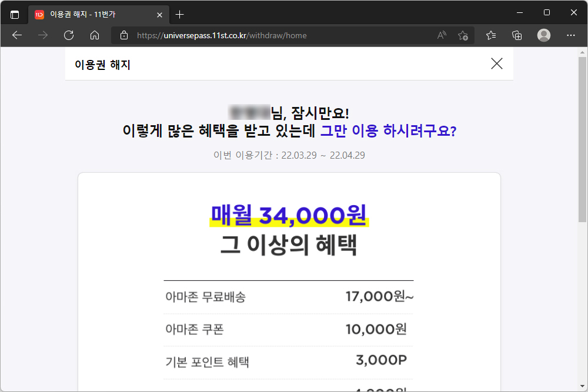
Task: Click the scrollbar down arrow
Action: [x=582, y=386]
